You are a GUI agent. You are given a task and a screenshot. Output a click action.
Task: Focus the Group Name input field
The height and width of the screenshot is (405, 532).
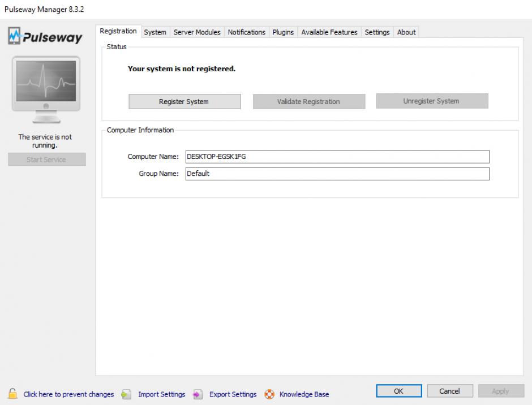tap(337, 174)
